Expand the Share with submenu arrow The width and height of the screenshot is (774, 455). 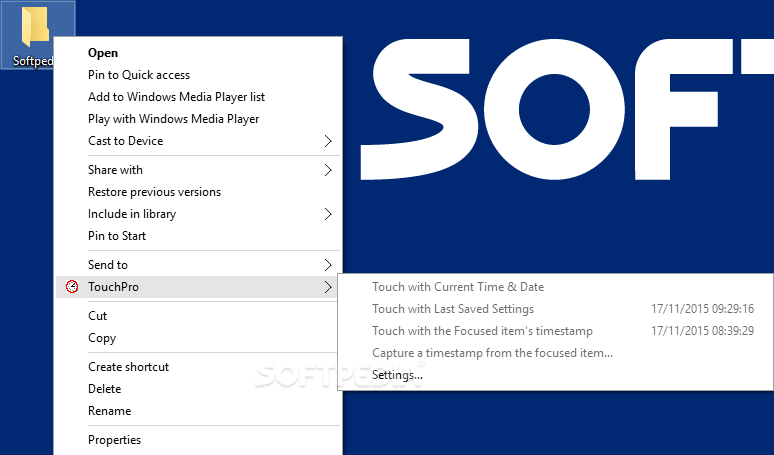click(328, 170)
